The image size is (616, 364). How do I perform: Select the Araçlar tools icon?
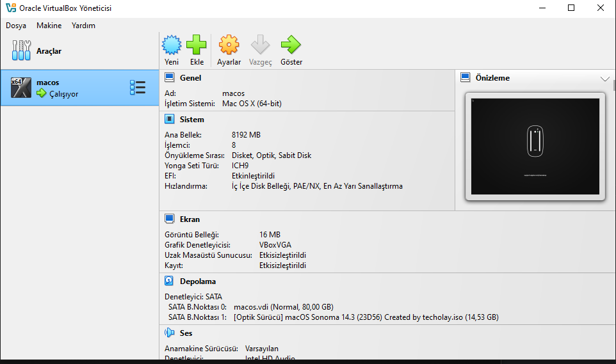21,51
